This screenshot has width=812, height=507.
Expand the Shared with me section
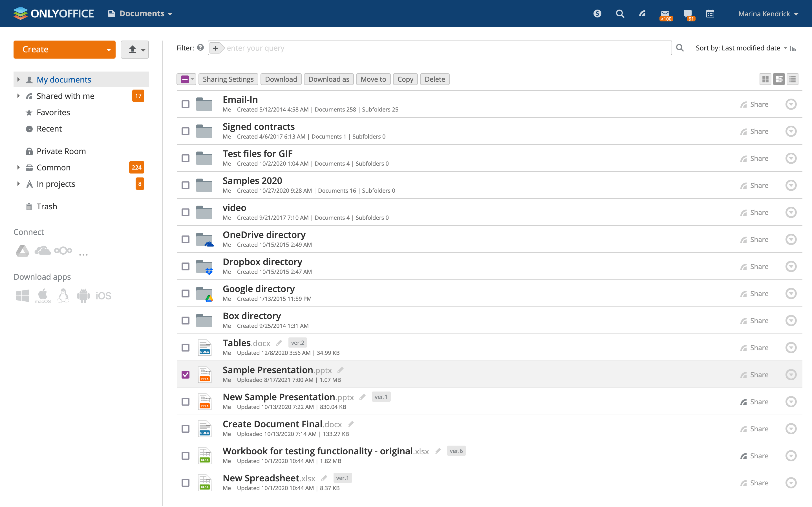(x=18, y=96)
